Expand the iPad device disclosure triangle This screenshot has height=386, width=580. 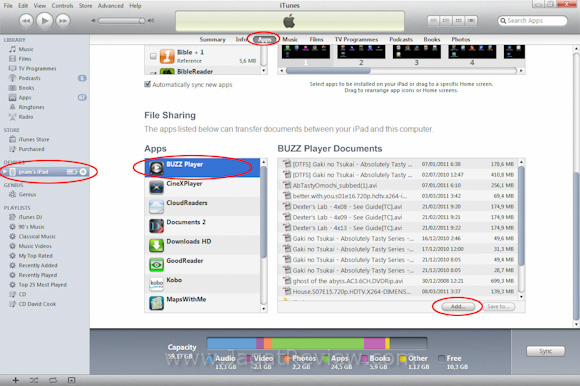[5, 172]
